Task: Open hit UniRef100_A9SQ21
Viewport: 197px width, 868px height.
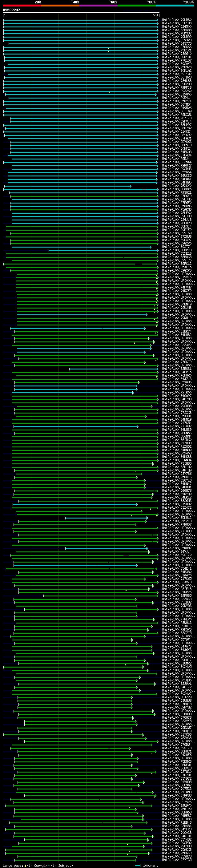Action: tap(177, 193)
